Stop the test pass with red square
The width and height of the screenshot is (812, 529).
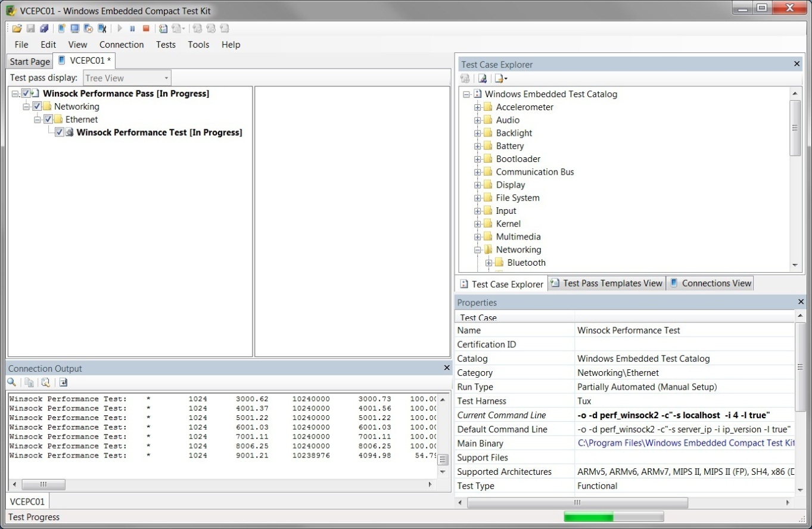coord(146,28)
